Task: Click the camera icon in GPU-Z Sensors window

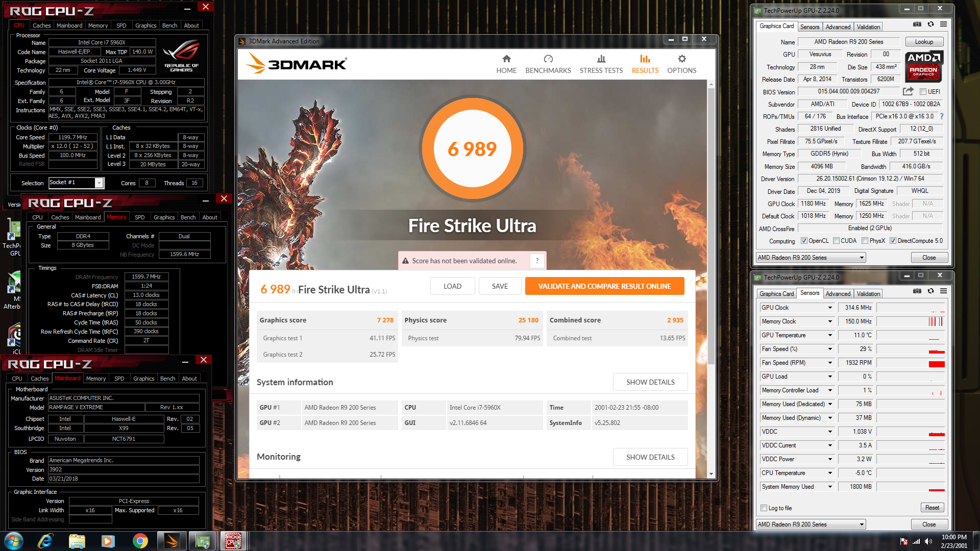Action: coord(917,291)
